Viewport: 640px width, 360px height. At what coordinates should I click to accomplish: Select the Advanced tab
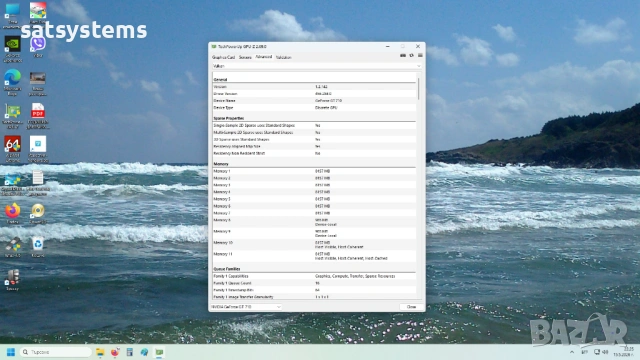264,57
